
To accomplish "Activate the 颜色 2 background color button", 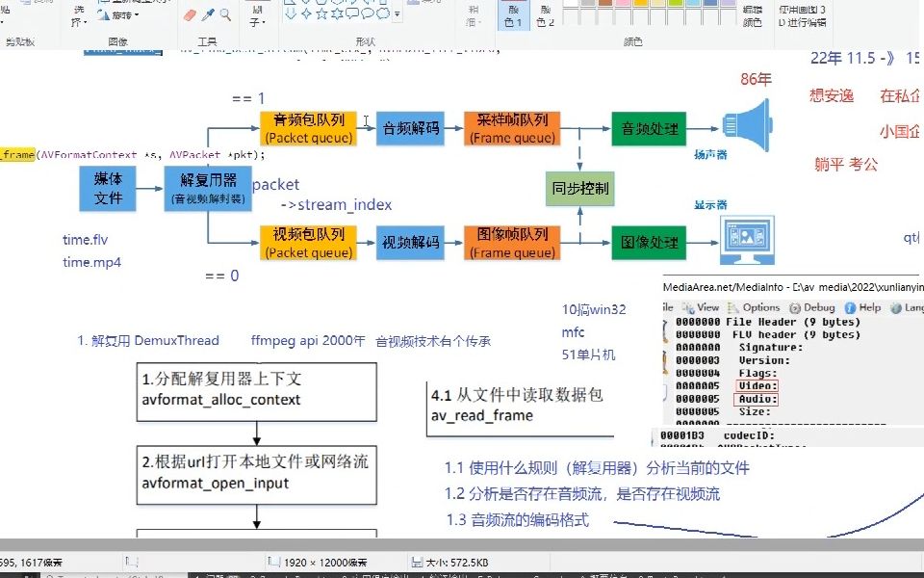I will tap(545, 14).
